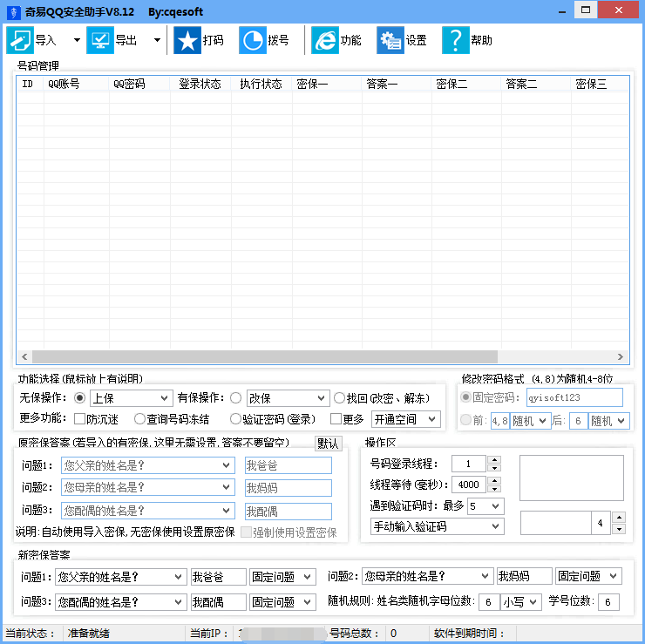Select the 有保操作 radio button

click(235, 397)
